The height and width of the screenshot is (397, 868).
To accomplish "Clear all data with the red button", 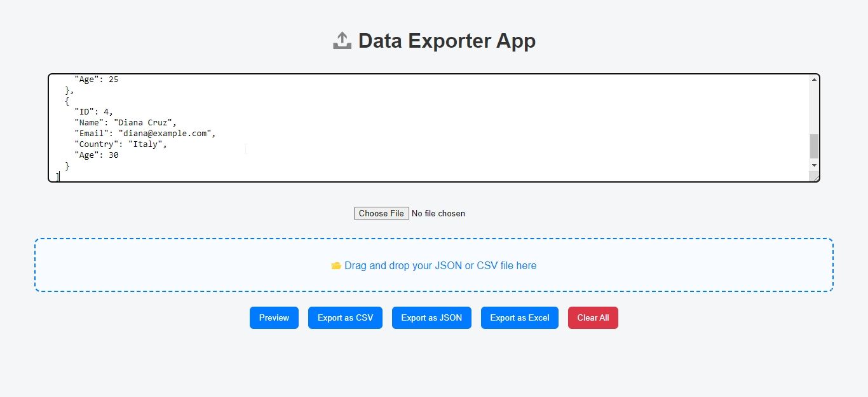I will pyautogui.click(x=593, y=318).
